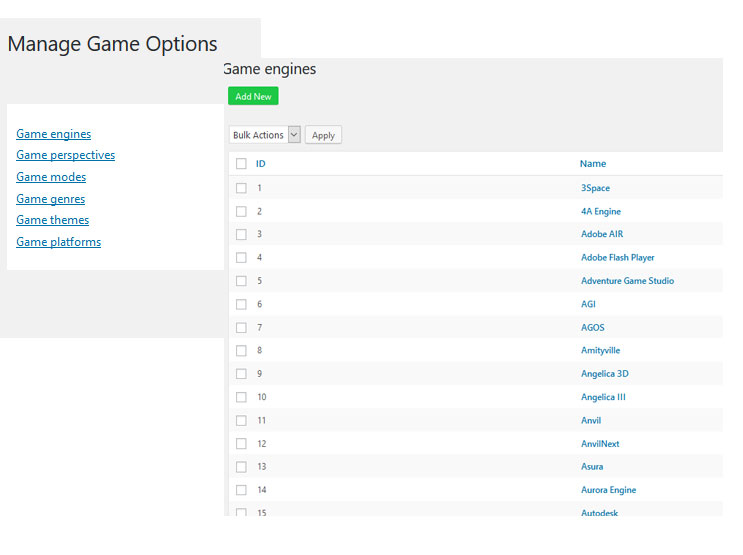Screen dimensions: 743x555
Task: Check the box next to AnvilNext
Action: click(x=241, y=444)
